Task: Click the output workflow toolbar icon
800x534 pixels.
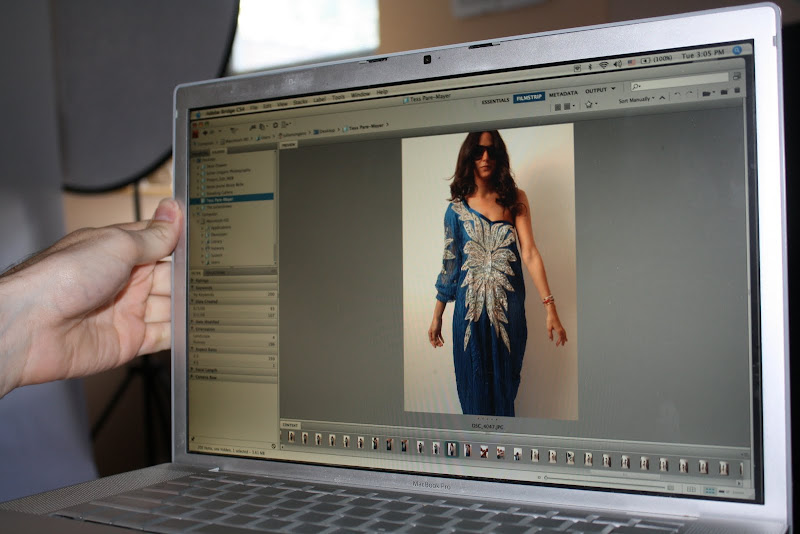Action: click(285, 124)
